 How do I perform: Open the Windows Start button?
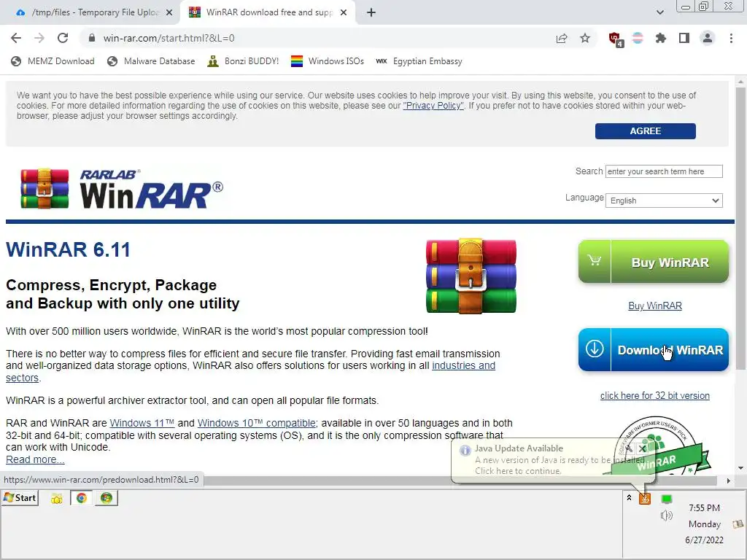tap(20, 497)
